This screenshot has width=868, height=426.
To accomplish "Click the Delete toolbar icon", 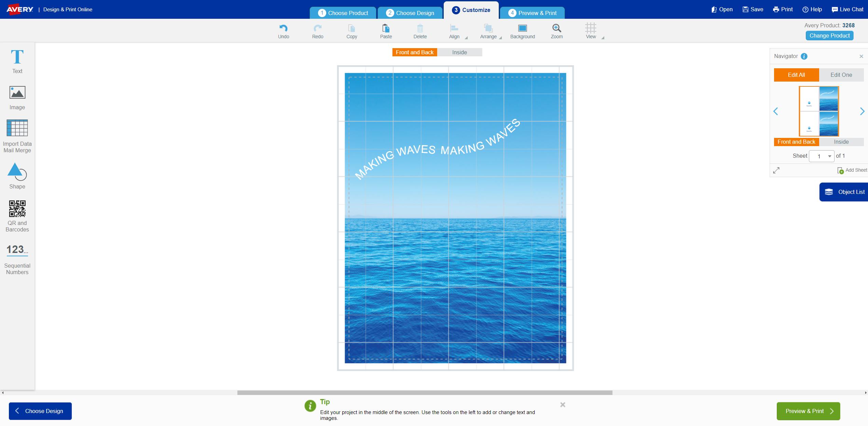I will tap(420, 31).
